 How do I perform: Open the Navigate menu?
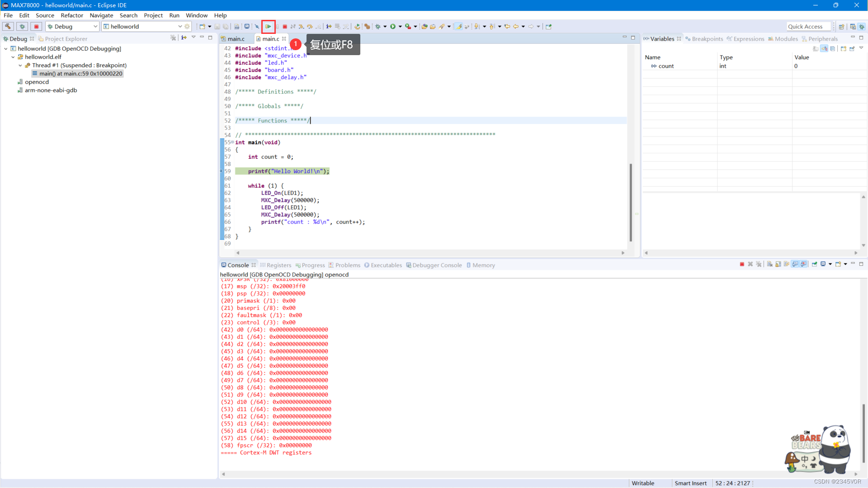coord(101,15)
